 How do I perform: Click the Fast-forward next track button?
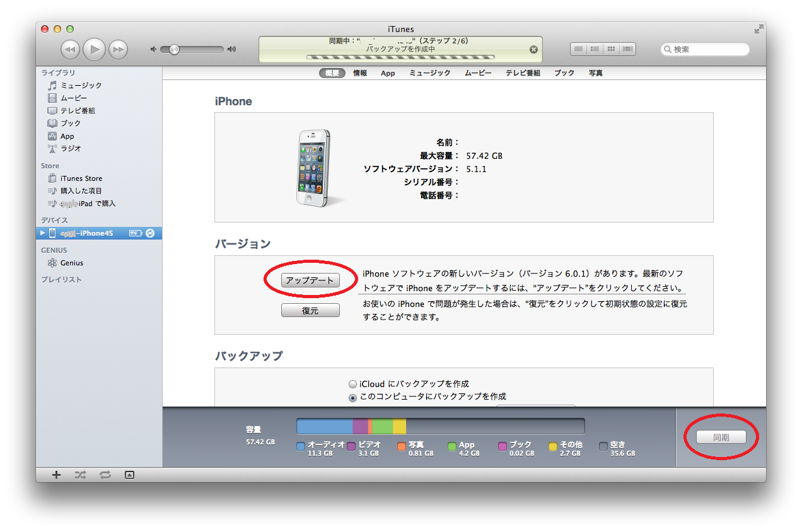118,49
